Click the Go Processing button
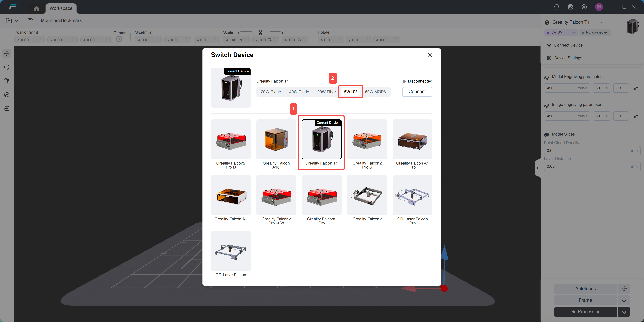 [x=585, y=312]
